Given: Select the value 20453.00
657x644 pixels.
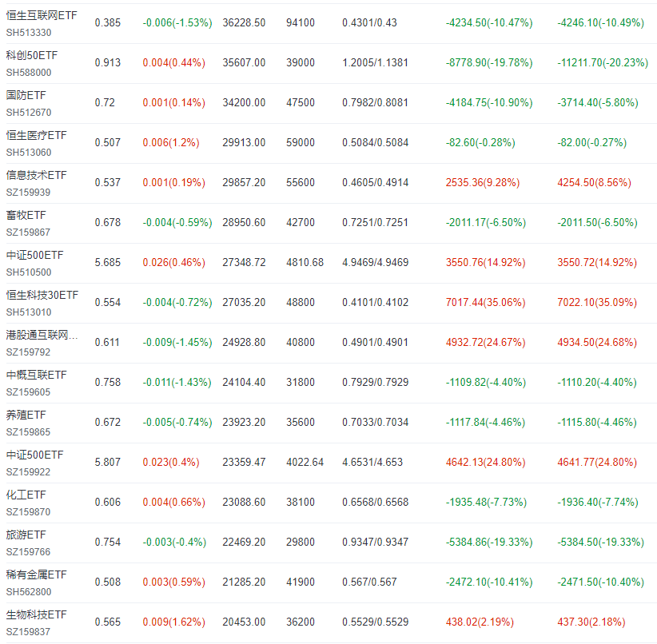Looking at the screenshot, I should (244, 622).
